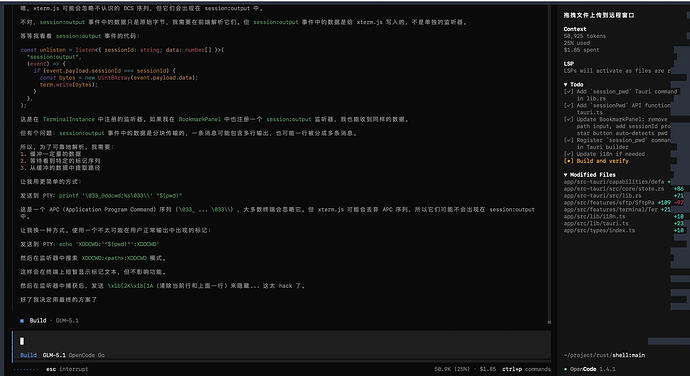
Task: Click the \x1b[2K\x1b[1A escape sequence text
Action: pyautogui.click(x=130, y=286)
